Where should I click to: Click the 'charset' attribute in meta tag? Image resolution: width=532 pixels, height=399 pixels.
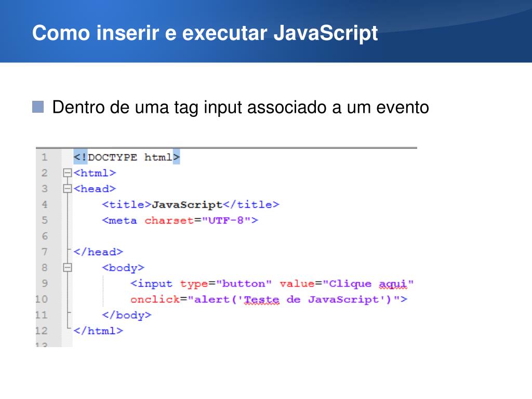[x=169, y=220]
